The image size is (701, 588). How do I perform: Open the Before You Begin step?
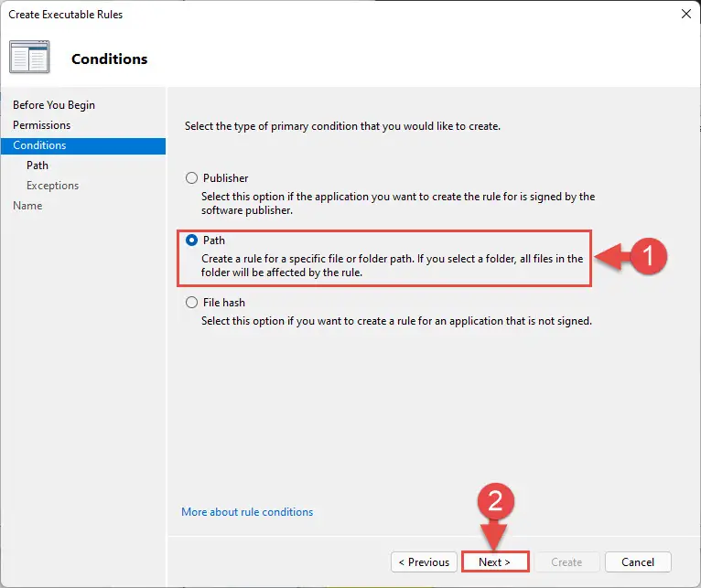tap(54, 104)
